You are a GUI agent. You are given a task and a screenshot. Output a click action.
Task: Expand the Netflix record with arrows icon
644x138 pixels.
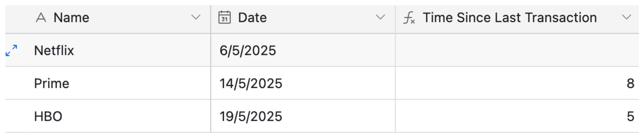click(11, 50)
